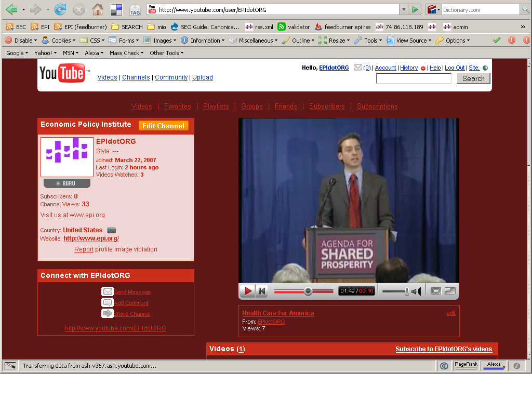Viewport: 532px width, 399px height.
Task: Click Subscribe to EPIdotORG's videos link
Action: [444, 349]
